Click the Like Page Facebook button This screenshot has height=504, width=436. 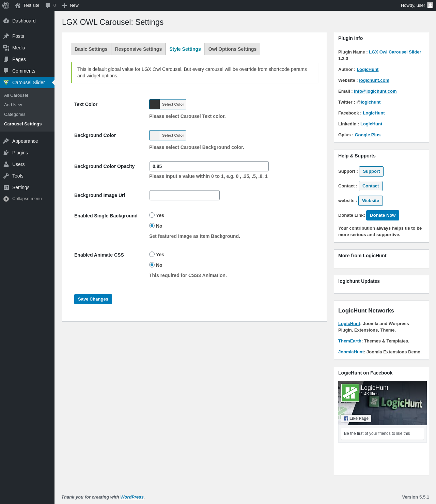click(x=356, y=418)
